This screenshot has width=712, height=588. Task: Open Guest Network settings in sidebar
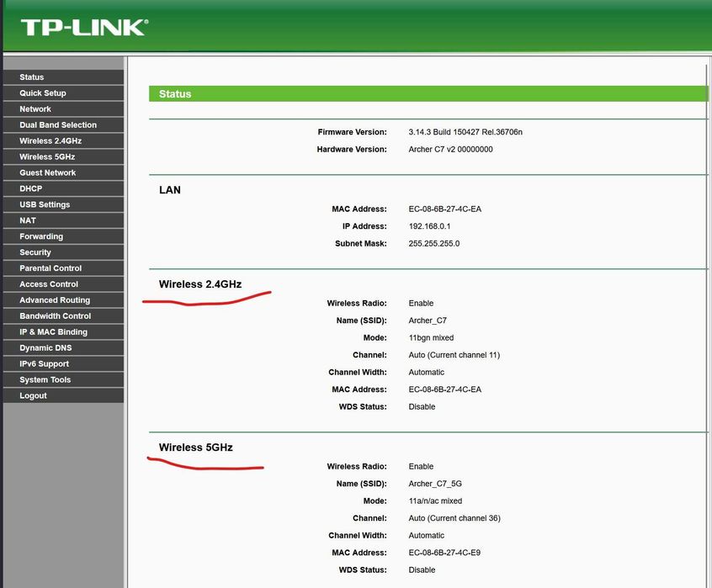click(x=63, y=172)
